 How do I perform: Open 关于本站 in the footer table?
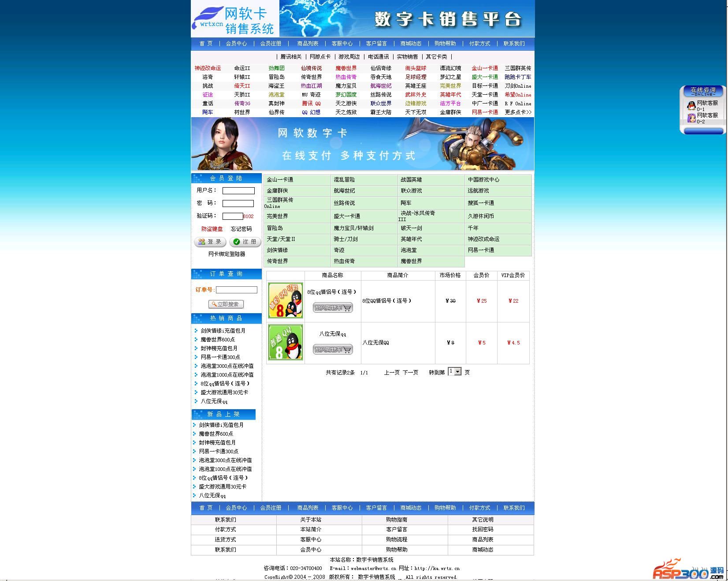tap(311, 520)
